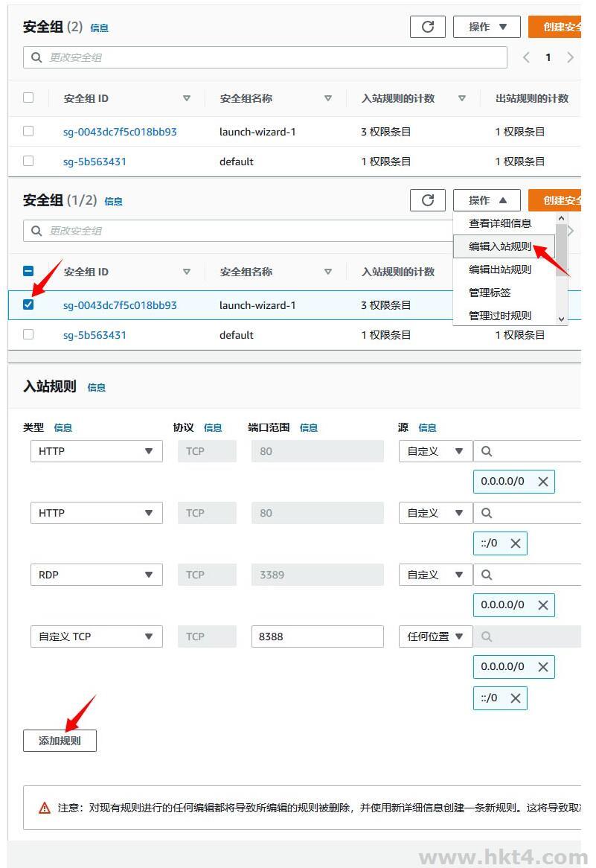Toggle select-all checkbox in 安全组 (2) table
Viewport: 596px width, 868px height.
coord(28,98)
